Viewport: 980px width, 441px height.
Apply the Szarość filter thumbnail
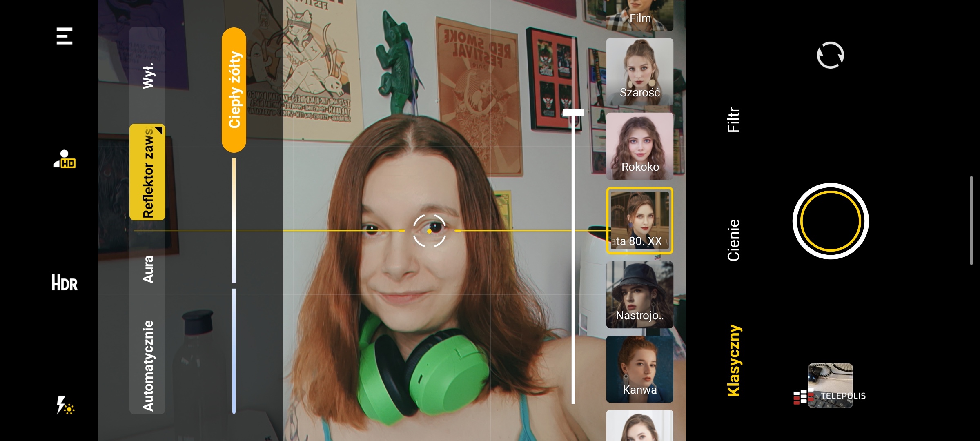pyautogui.click(x=639, y=72)
